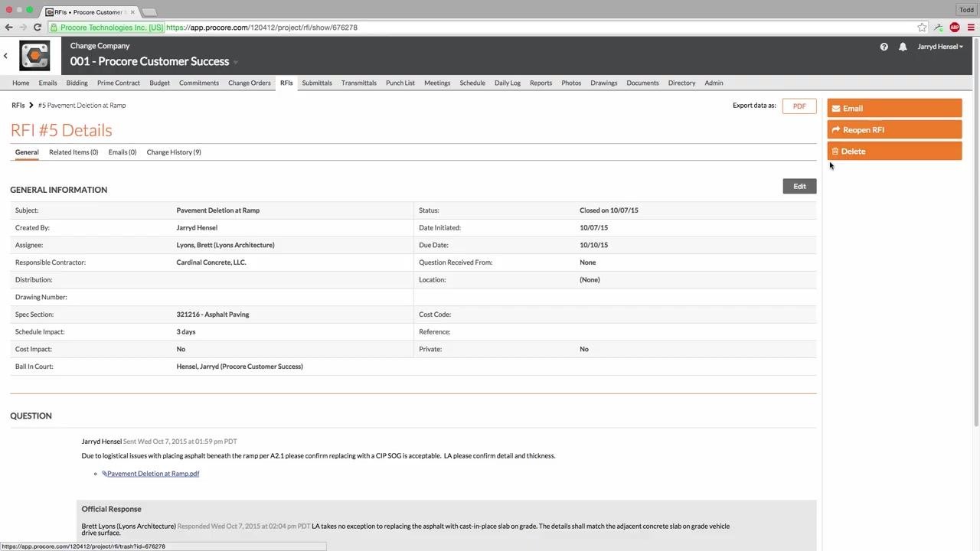Bookmark page with the star icon
Viewport: 980px width, 551px height.
[x=923, y=28]
